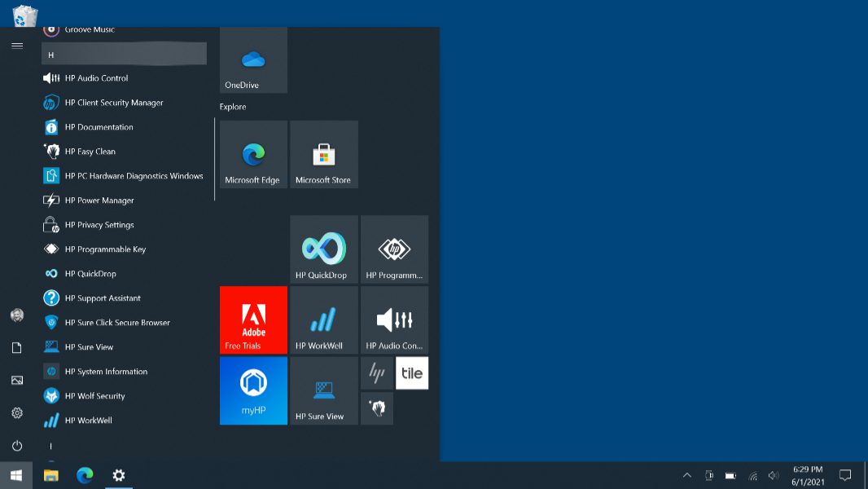
Task: Click the white Tile app tile
Action: pyautogui.click(x=412, y=373)
